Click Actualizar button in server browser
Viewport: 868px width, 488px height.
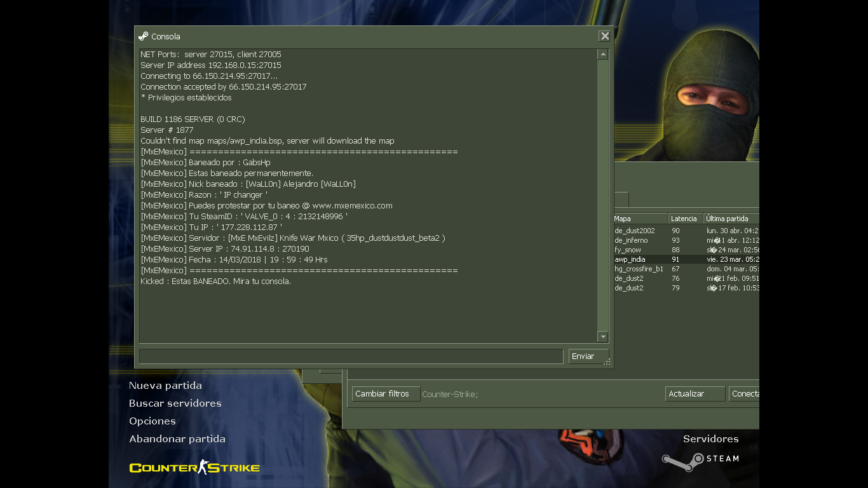(695, 394)
